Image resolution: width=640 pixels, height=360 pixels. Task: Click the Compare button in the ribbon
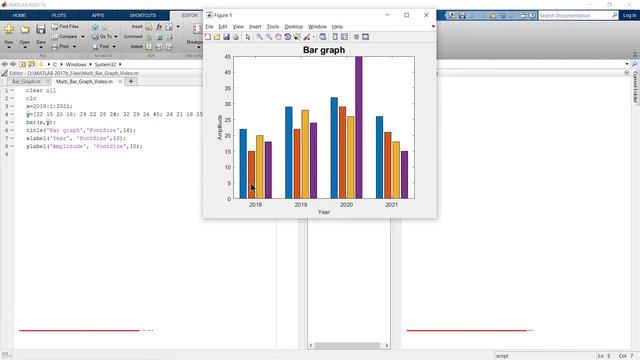point(65,37)
